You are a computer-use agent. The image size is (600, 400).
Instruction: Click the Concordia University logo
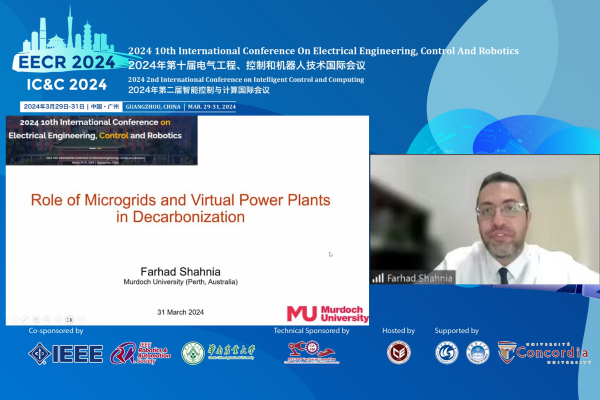click(545, 353)
